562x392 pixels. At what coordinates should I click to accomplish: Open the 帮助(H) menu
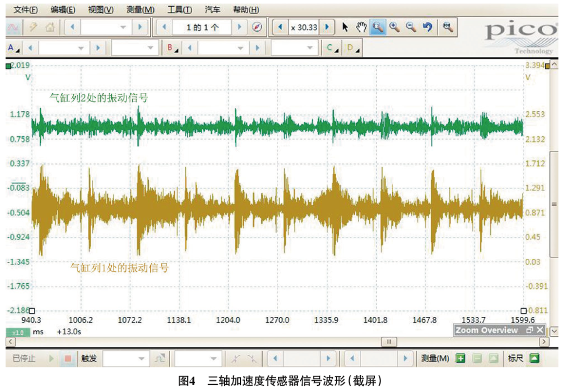[x=246, y=10]
